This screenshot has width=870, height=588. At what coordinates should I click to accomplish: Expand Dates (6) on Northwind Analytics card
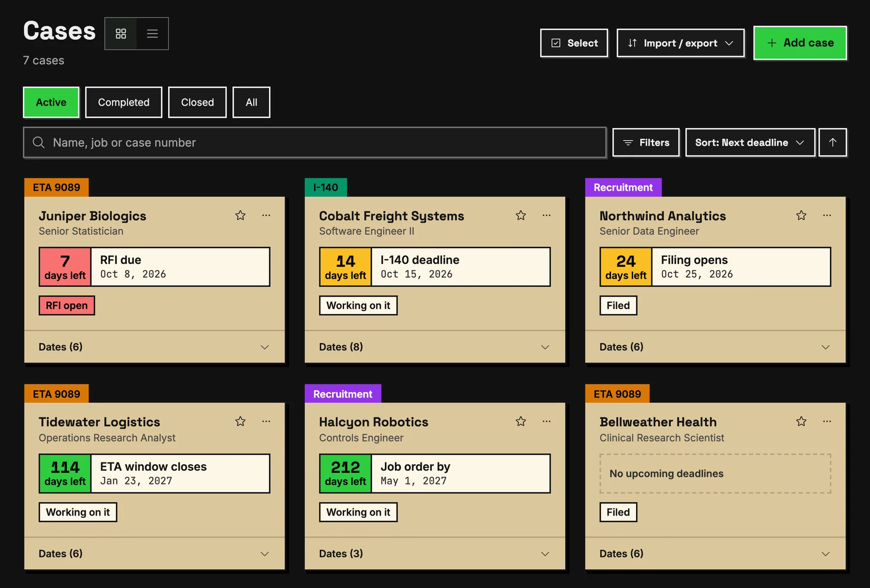(715, 347)
